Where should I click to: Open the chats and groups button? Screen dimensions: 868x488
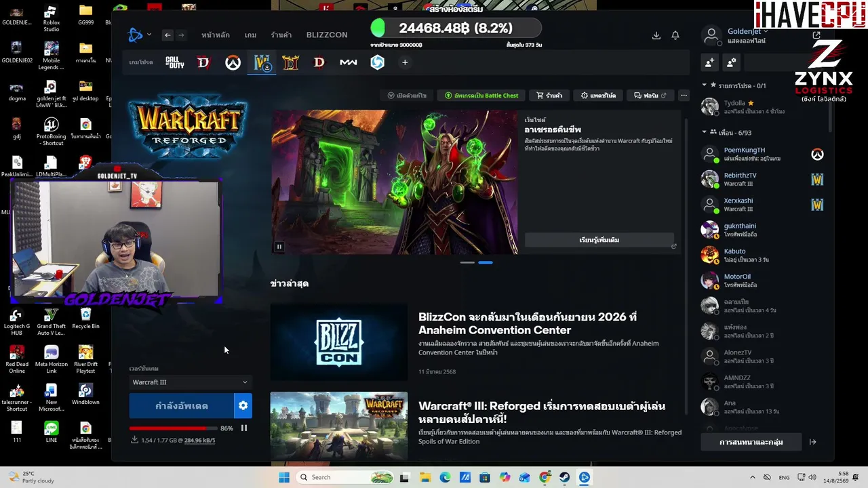[751, 442]
